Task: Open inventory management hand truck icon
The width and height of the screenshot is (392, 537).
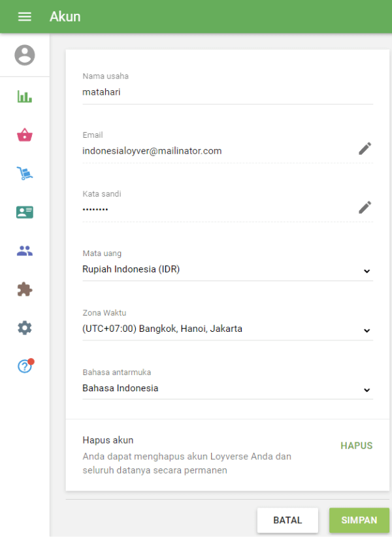Action: (25, 173)
